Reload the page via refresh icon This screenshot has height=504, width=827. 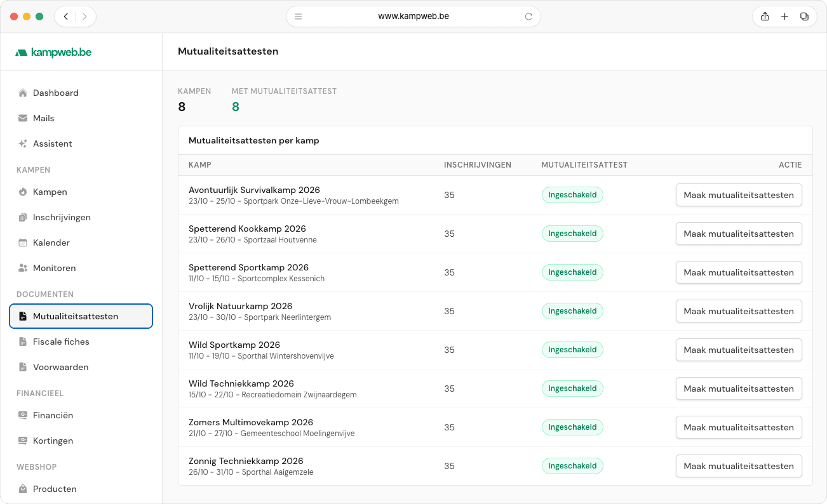pyautogui.click(x=528, y=17)
